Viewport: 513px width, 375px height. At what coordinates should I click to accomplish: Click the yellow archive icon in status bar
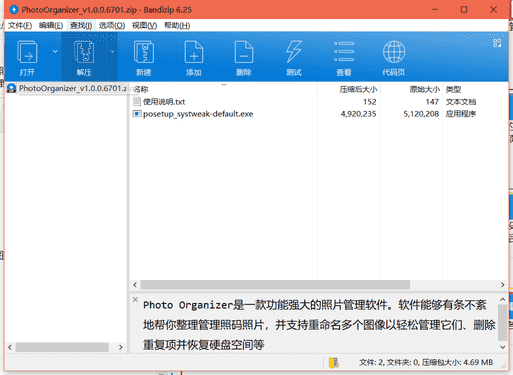pos(334,363)
